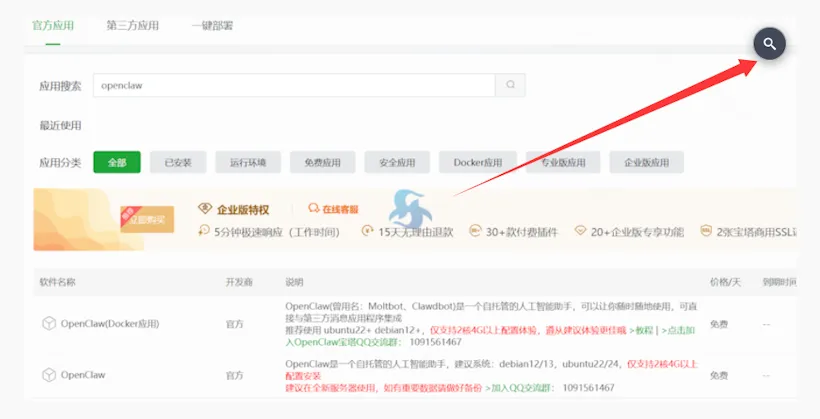Click 官方 in the plain OpenClaw row
Image resolution: width=820 pixels, height=419 pixels.
coord(234,376)
